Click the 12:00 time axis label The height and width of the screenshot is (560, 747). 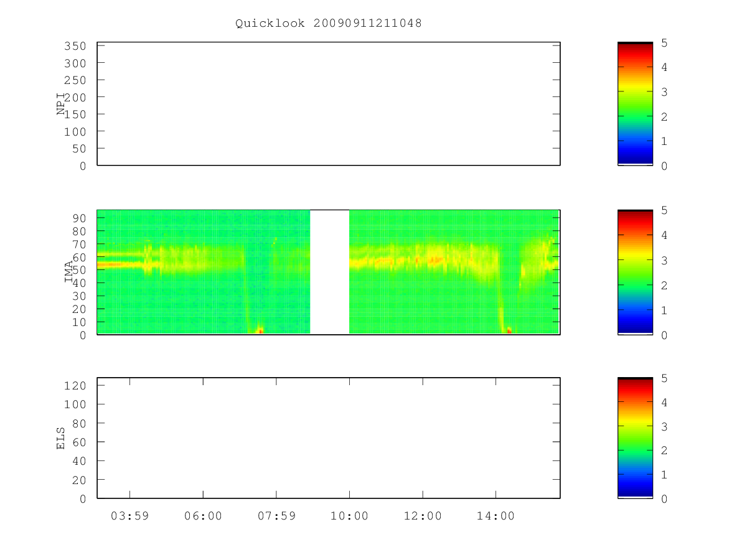423,516
